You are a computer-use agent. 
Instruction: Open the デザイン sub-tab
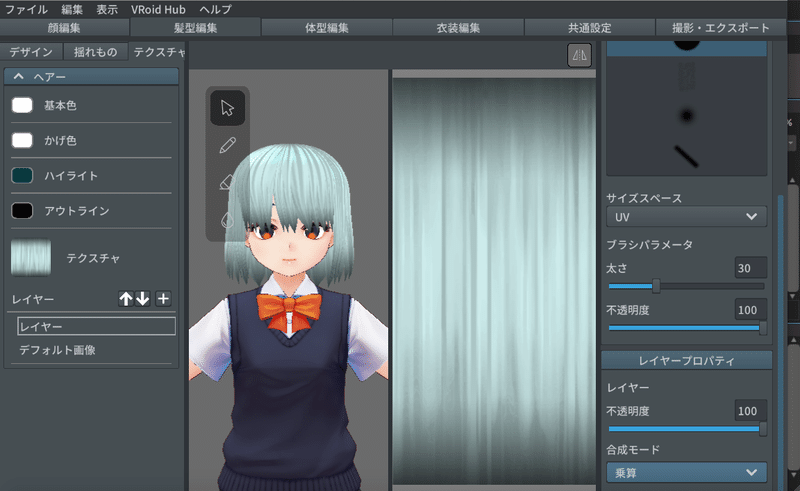(31, 52)
